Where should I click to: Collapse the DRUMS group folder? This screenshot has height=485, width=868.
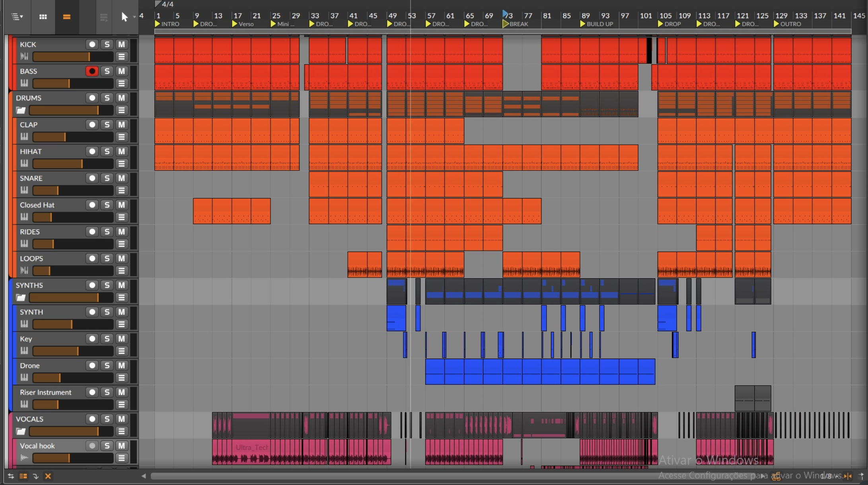[21, 111]
